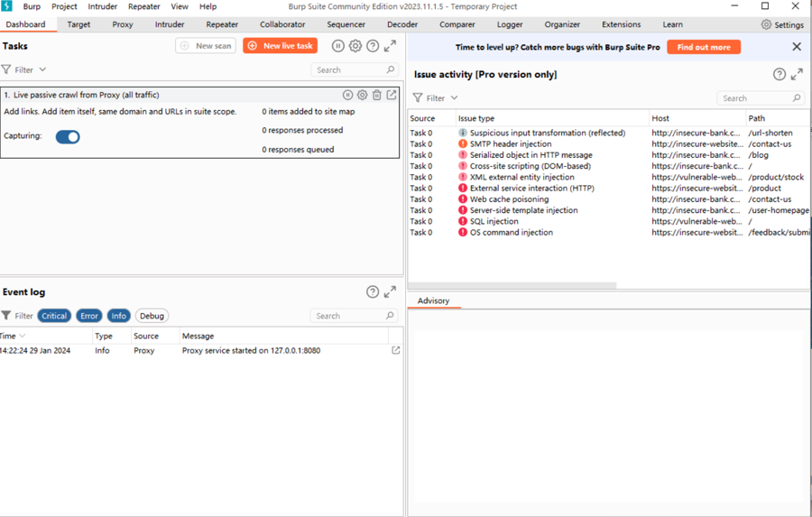Delete the Live passive crawl task
Viewport: 812px width, 517px height.
coord(377,95)
